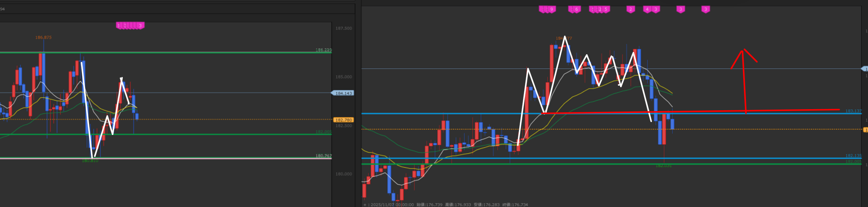Click the 187.500 axis value on left chart

[343, 28]
